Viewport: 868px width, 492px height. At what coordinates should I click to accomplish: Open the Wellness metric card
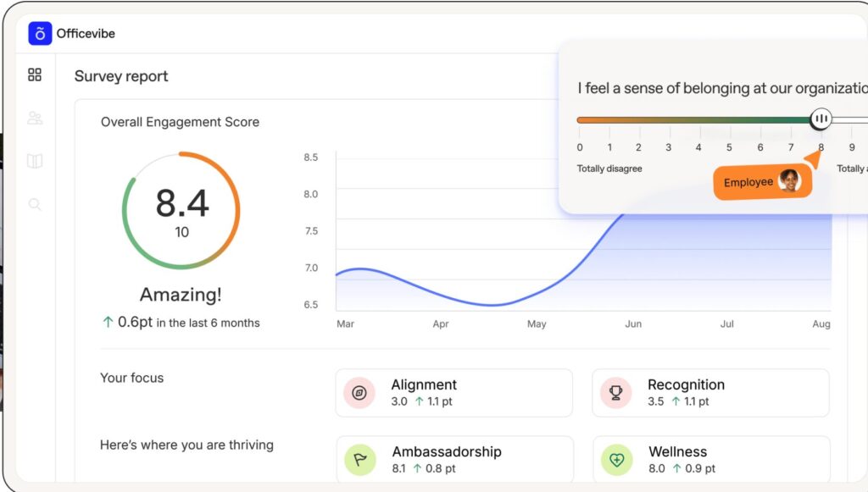coord(711,459)
